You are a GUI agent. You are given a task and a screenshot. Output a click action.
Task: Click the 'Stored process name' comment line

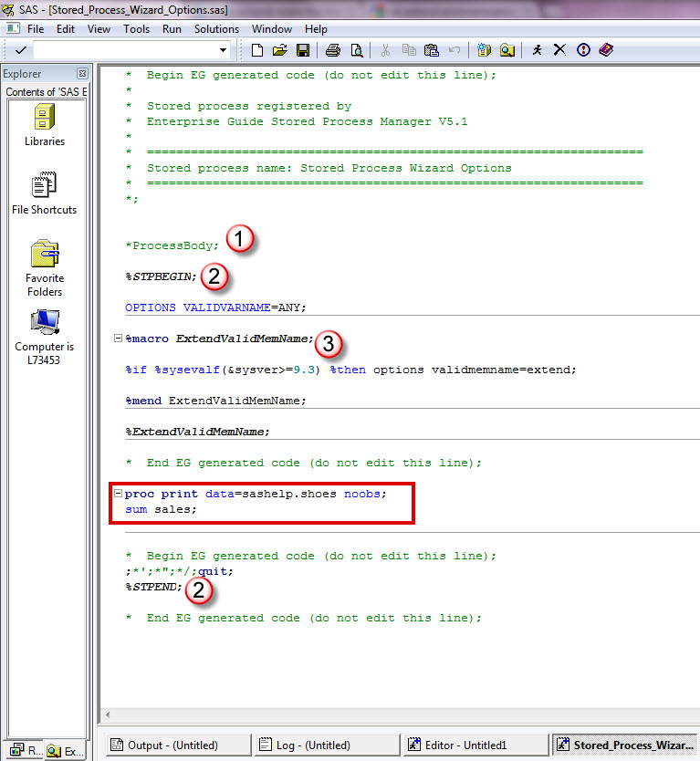point(319,168)
